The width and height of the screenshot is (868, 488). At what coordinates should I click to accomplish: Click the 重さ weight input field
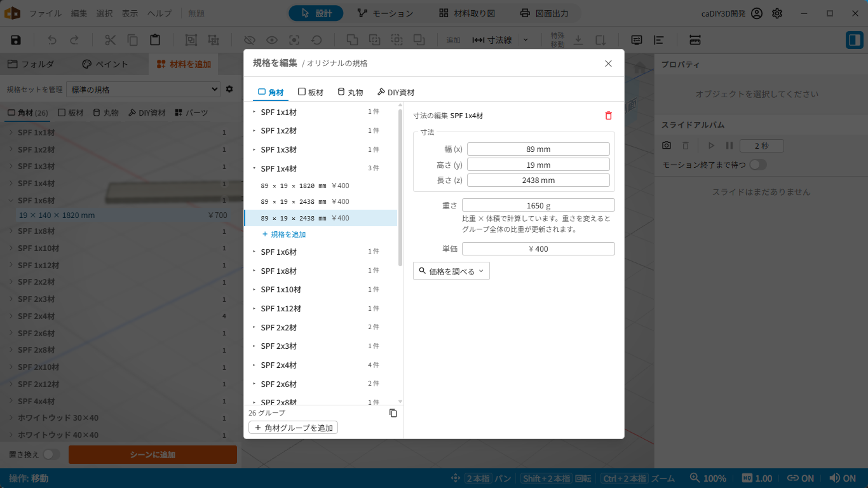click(538, 205)
